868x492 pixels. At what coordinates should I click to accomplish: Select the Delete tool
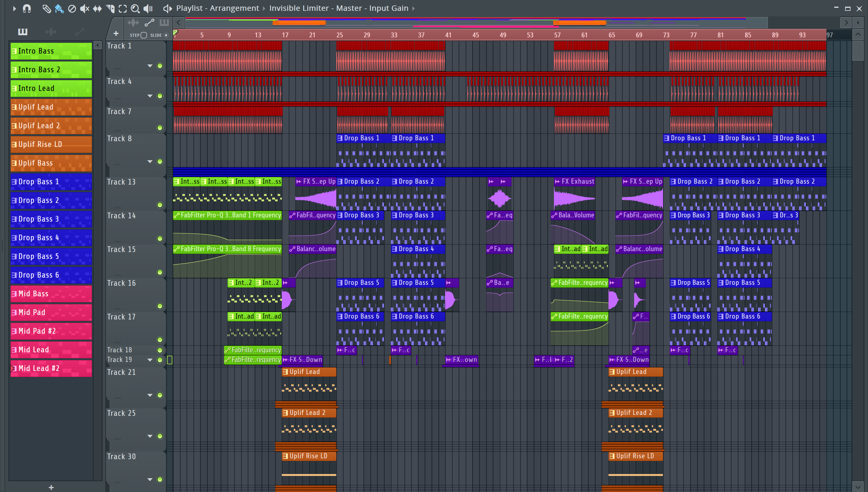click(x=72, y=8)
